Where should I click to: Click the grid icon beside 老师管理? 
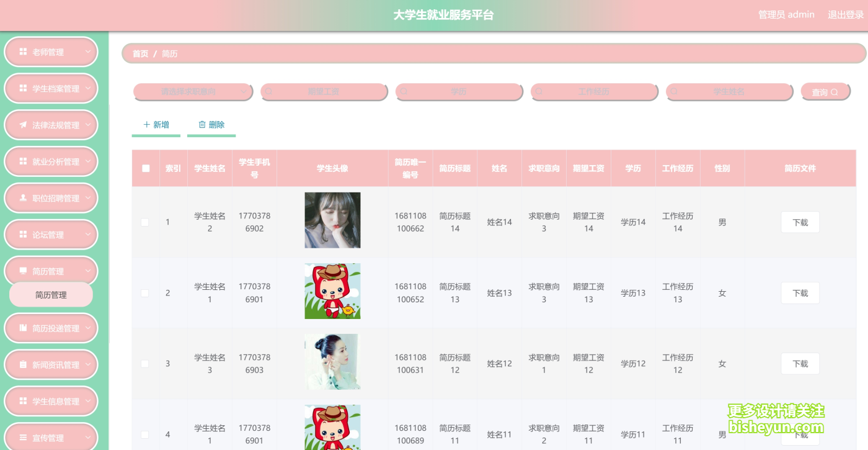pyautogui.click(x=23, y=52)
